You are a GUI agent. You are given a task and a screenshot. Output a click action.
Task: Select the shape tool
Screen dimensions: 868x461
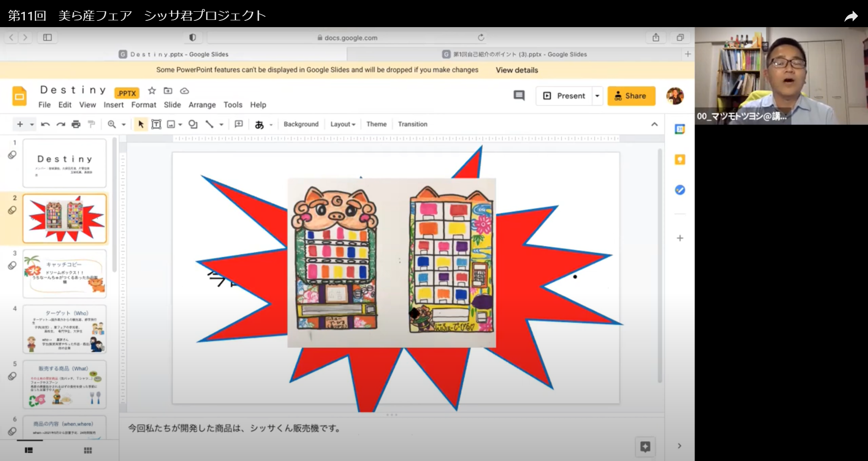tap(193, 124)
